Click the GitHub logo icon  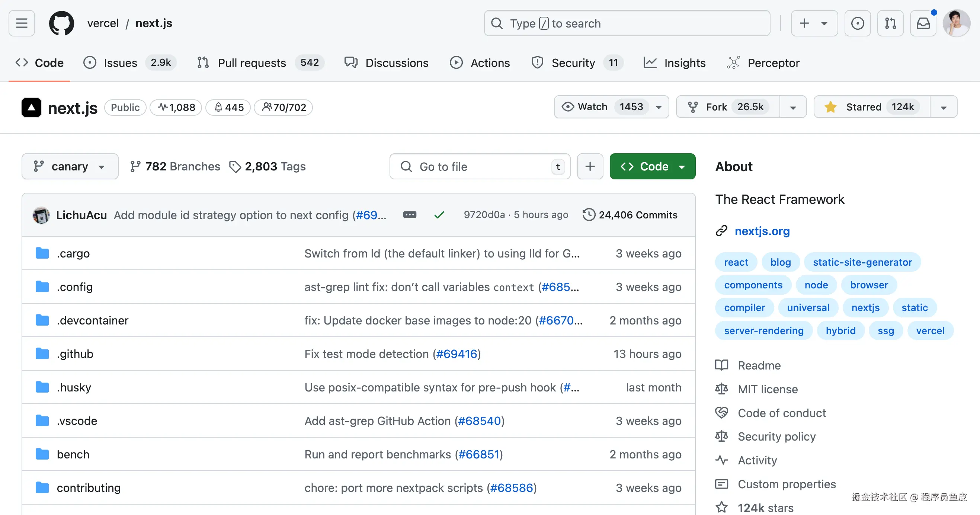point(62,23)
